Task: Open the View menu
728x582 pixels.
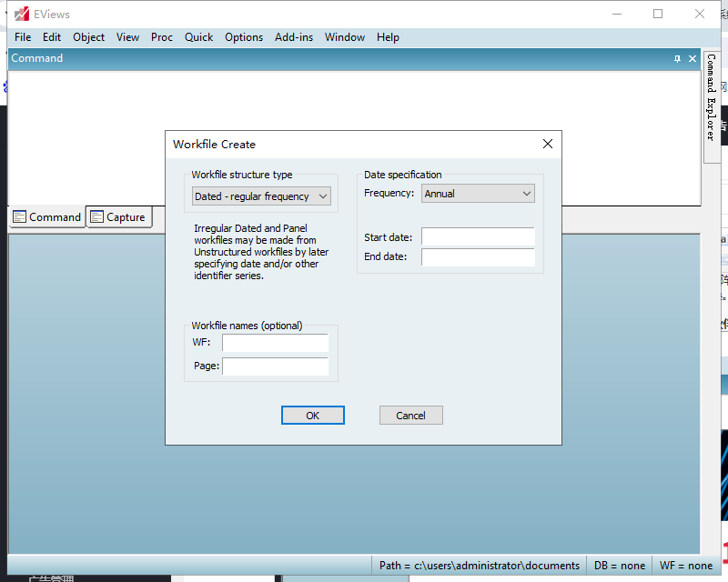Action: click(x=127, y=37)
